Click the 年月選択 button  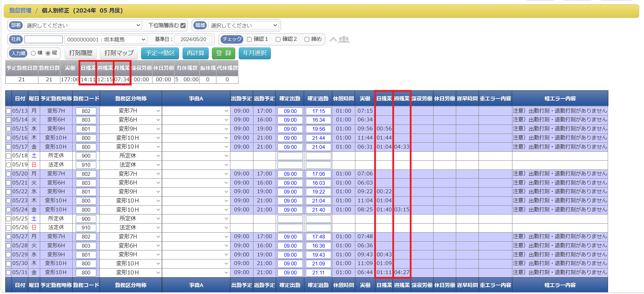pos(255,53)
